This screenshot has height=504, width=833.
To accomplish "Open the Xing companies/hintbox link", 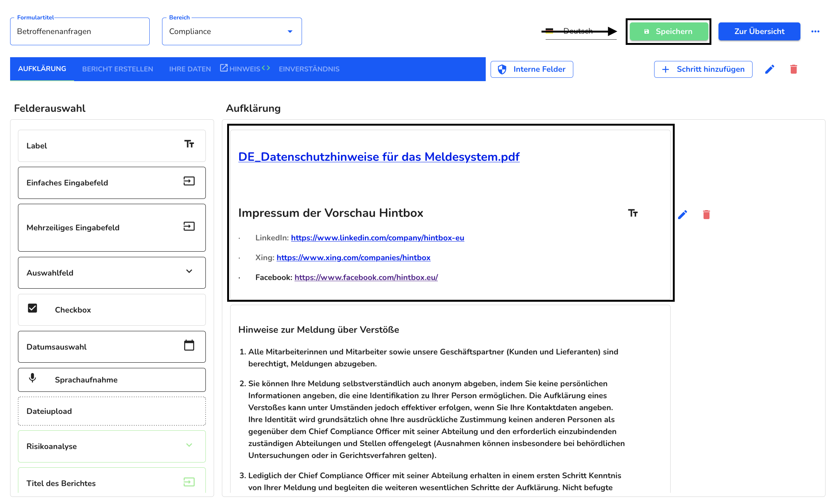I will click(x=353, y=258).
